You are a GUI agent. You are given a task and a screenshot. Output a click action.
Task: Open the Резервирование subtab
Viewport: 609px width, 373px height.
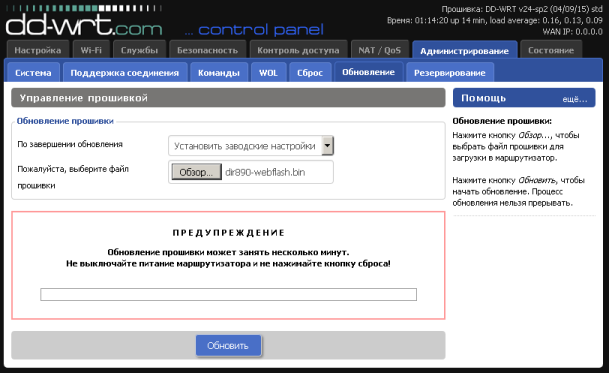click(450, 73)
